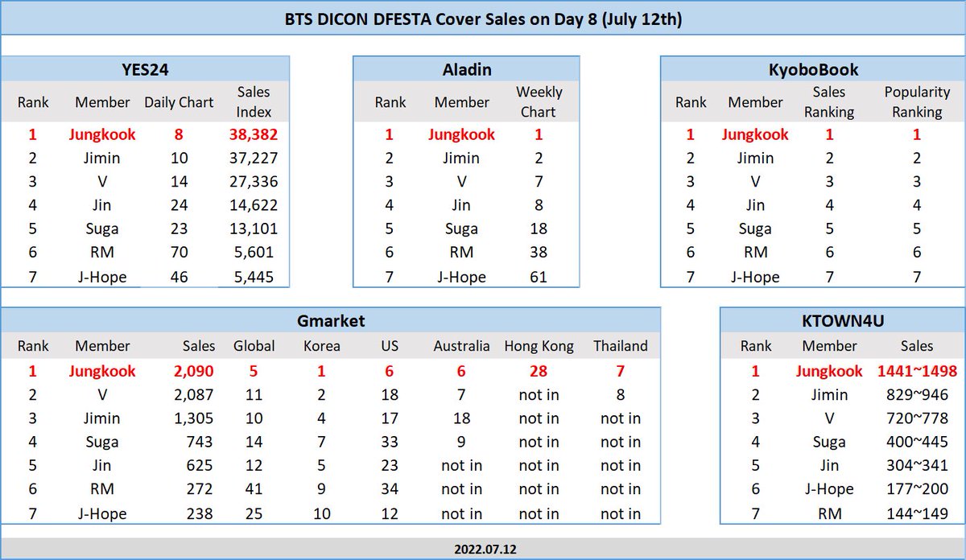This screenshot has height=560, width=966.
Task: Select Jungkook in the Aladin table
Action: coord(461,134)
